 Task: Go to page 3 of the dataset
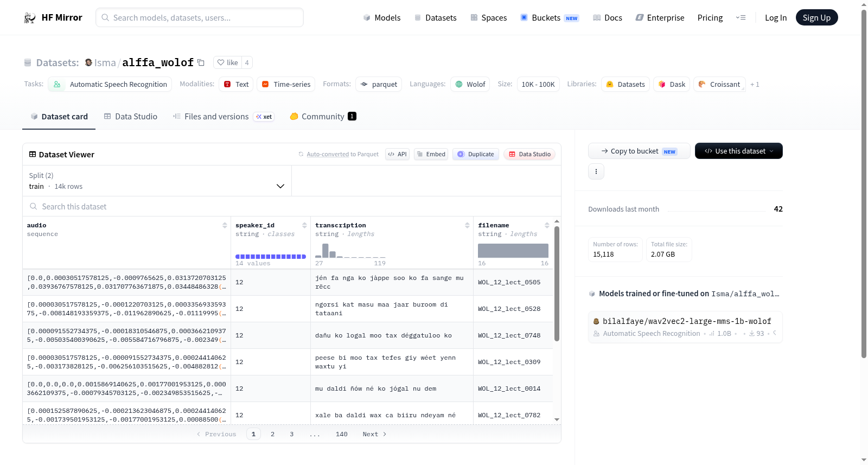tap(292, 434)
